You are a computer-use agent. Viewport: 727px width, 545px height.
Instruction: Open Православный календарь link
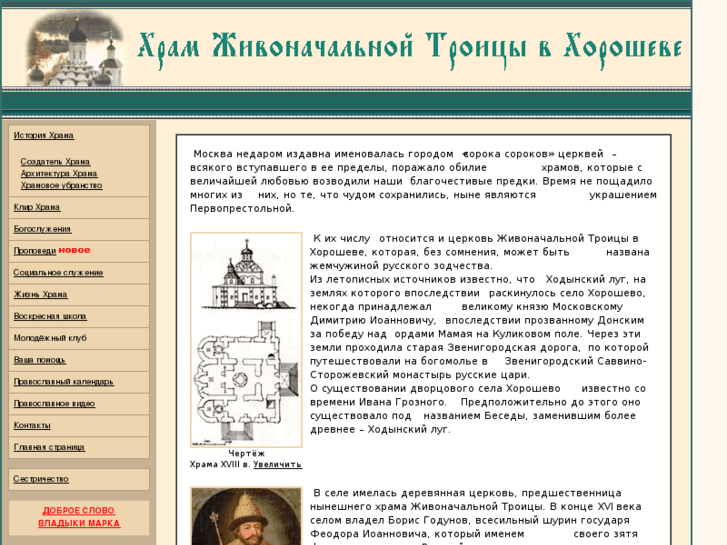click(64, 382)
